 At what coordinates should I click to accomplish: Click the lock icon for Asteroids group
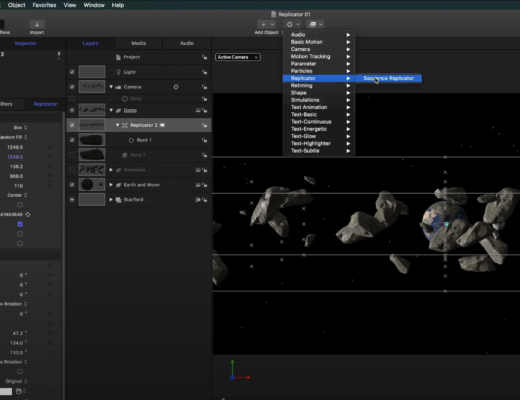[205, 170]
